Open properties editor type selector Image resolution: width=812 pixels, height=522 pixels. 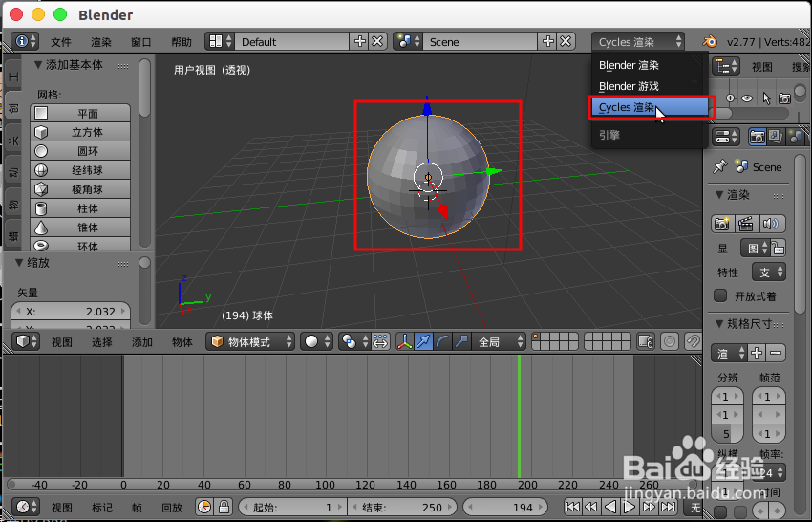coord(727,137)
